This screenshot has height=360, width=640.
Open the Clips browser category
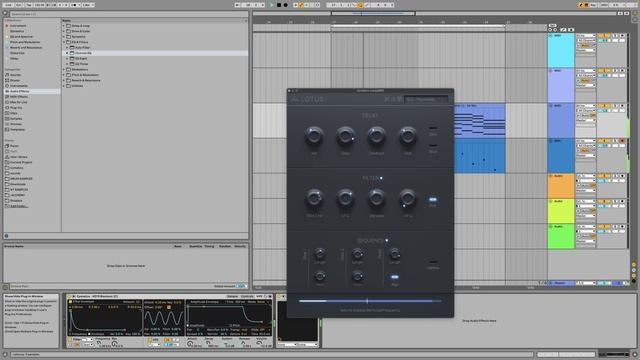point(13,113)
